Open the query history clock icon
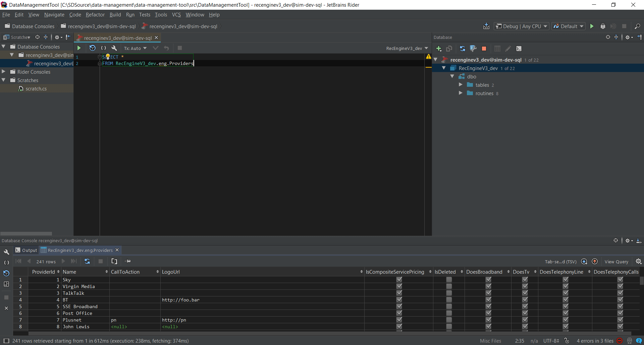644x345 pixels. [93, 48]
